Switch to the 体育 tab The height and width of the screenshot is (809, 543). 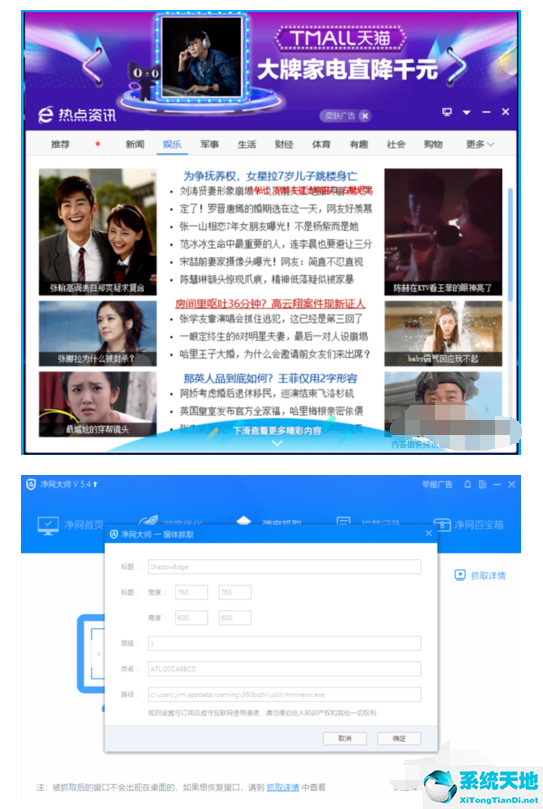pyautogui.click(x=321, y=144)
